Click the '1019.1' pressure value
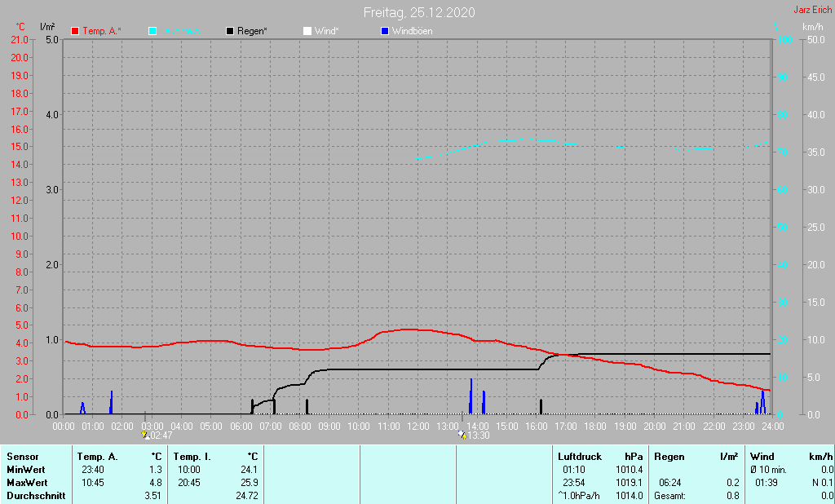835x504 pixels. coord(629,483)
